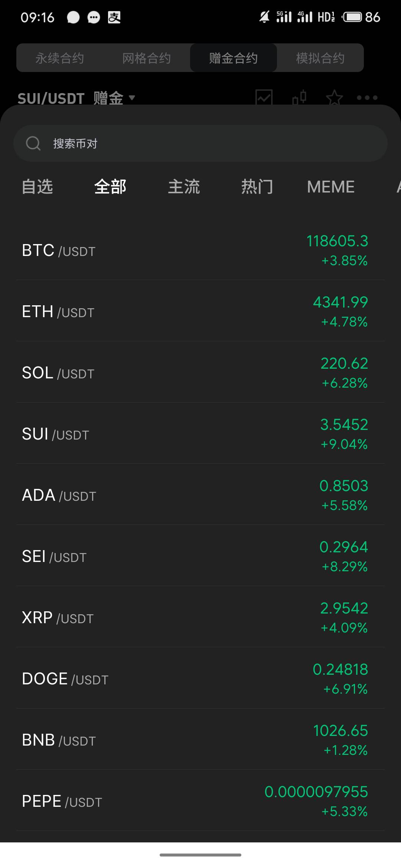The height and width of the screenshot is (868, 401).
Task: Tap the message bubble notification icon
Action: [x=94, y=17]
